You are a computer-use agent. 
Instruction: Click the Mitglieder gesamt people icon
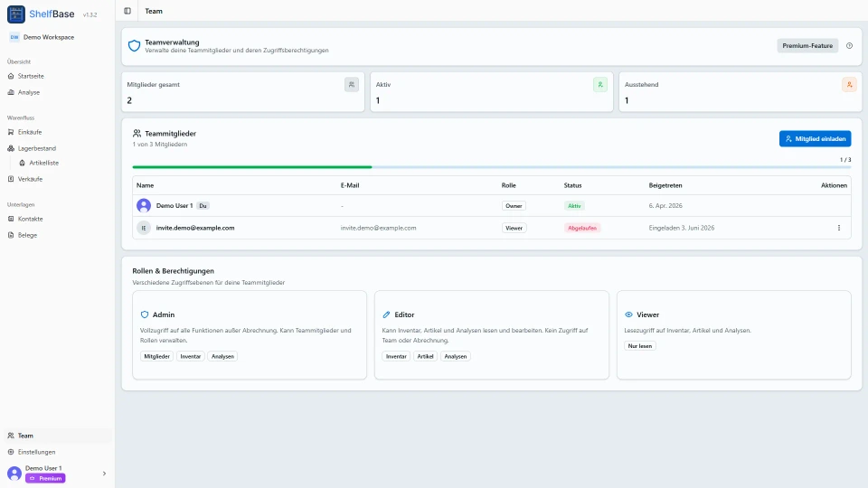352,85
